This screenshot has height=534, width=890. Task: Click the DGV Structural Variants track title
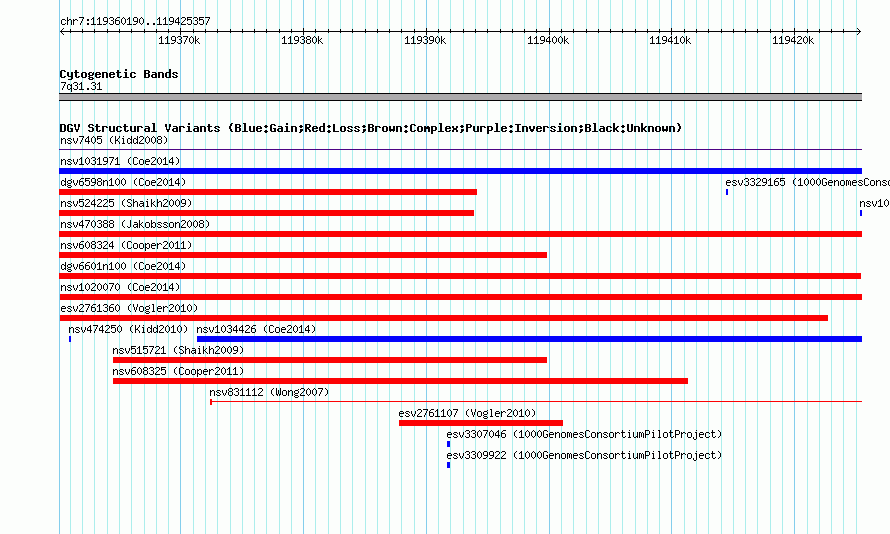point(371,128)
